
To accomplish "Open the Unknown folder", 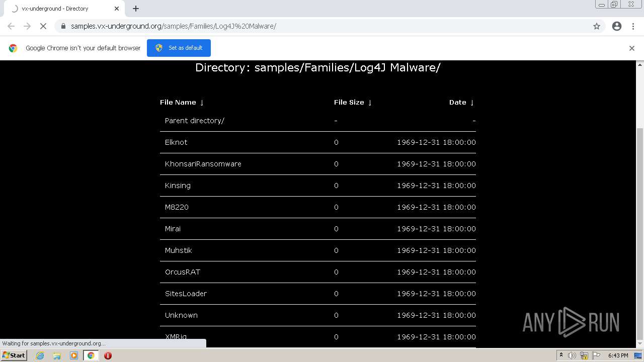I will point(181,315).
